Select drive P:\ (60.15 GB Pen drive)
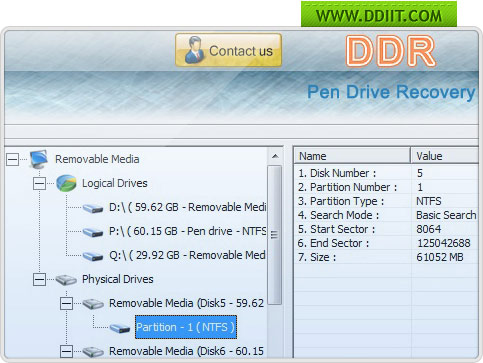483x363 pixels. coord(187,231)
